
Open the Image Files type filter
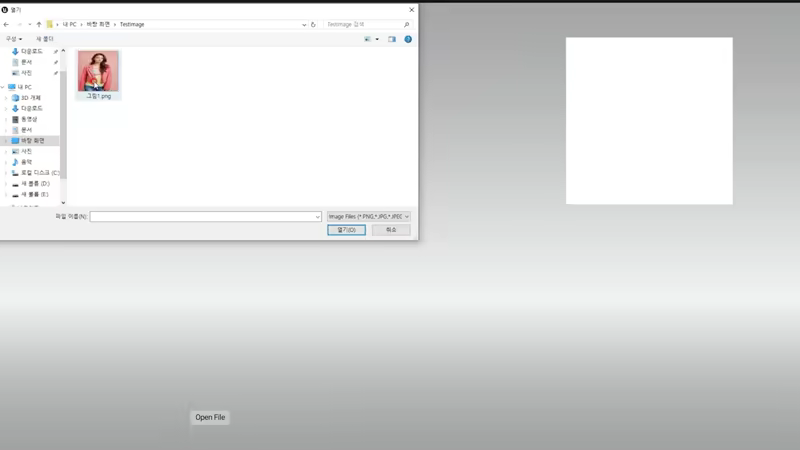click(368, 217)
